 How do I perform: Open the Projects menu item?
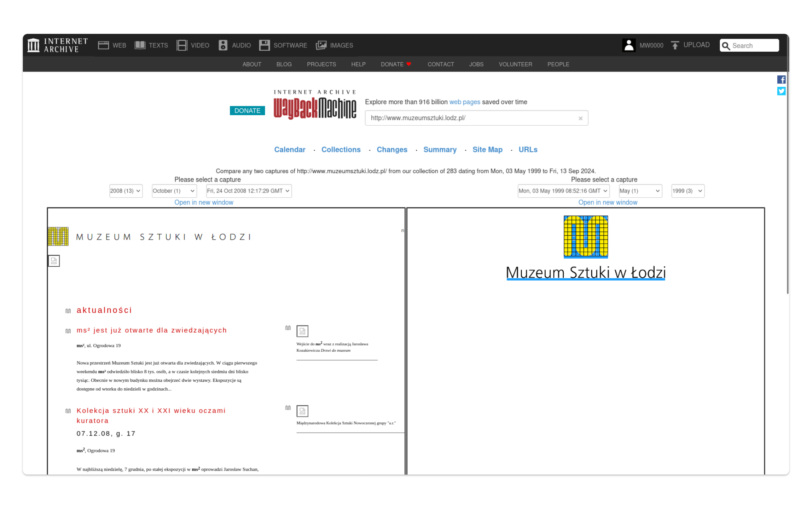[321, 64]
